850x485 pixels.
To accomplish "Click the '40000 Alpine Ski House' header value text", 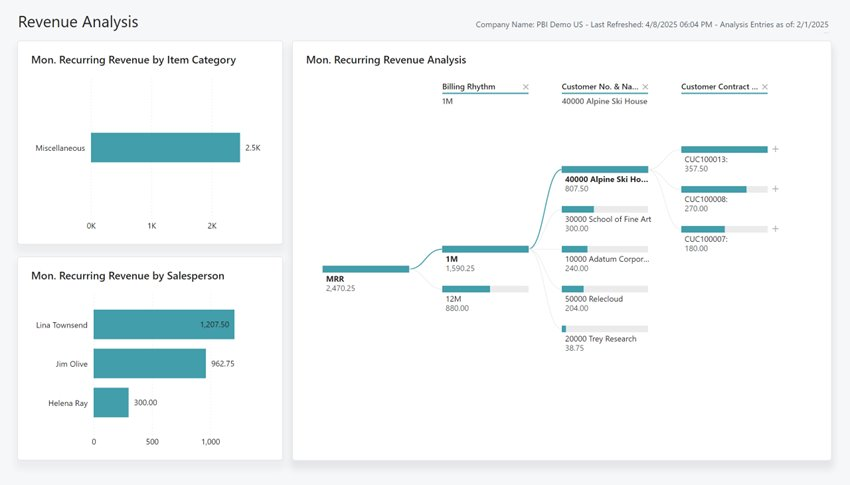I will click(604, 101).
